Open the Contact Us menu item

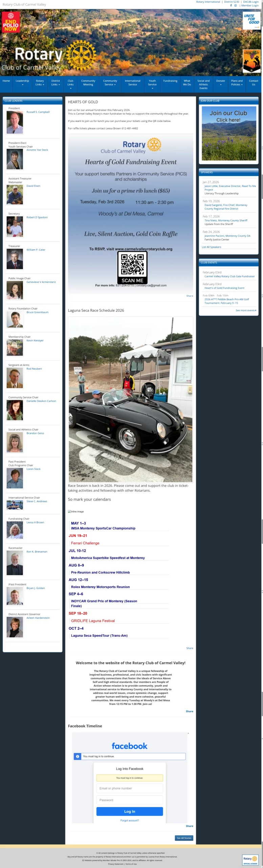click(x=254, y=83)
